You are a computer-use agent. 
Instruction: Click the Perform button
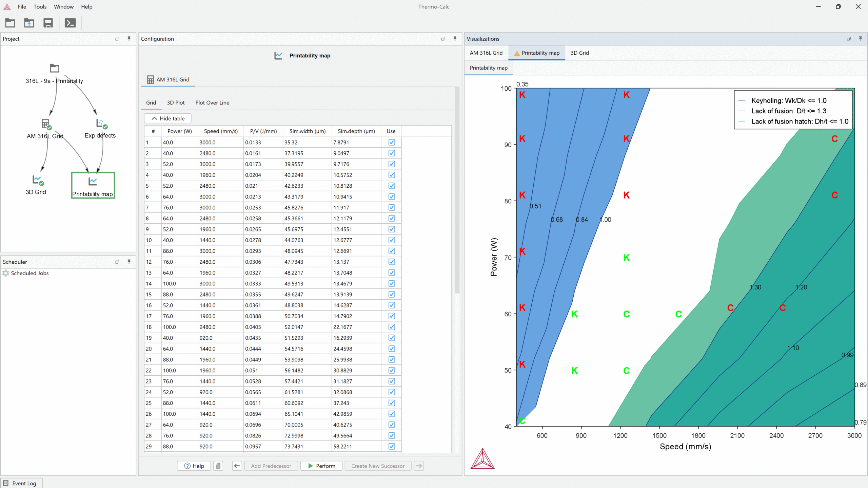pos(321,466)
